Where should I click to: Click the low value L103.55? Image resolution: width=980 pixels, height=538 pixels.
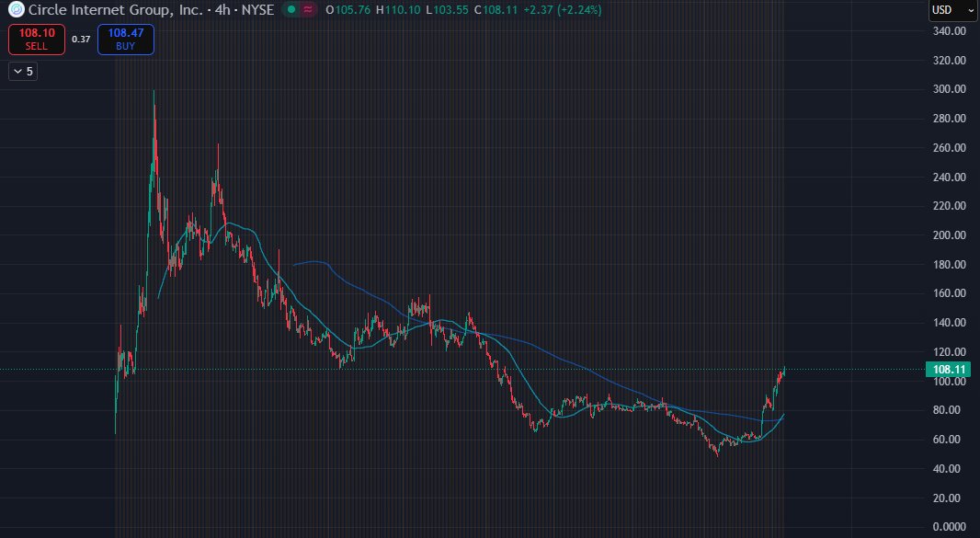pos(447,10)
